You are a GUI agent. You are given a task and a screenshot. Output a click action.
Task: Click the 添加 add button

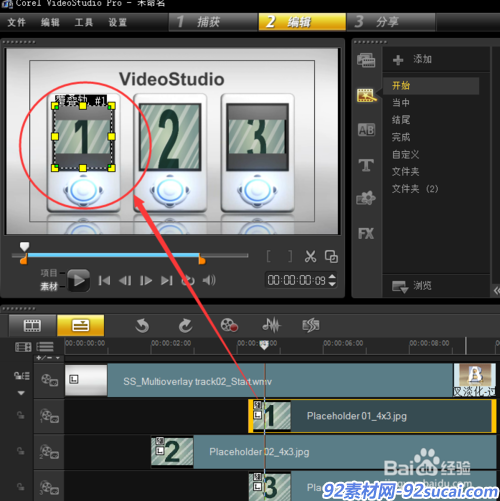pos(412,60)
